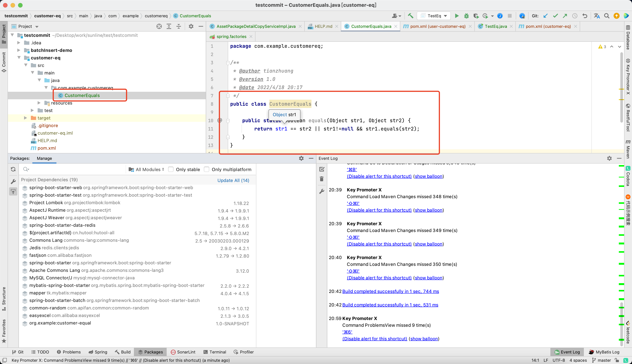Click Update All (14) link

tap(233, 180)
